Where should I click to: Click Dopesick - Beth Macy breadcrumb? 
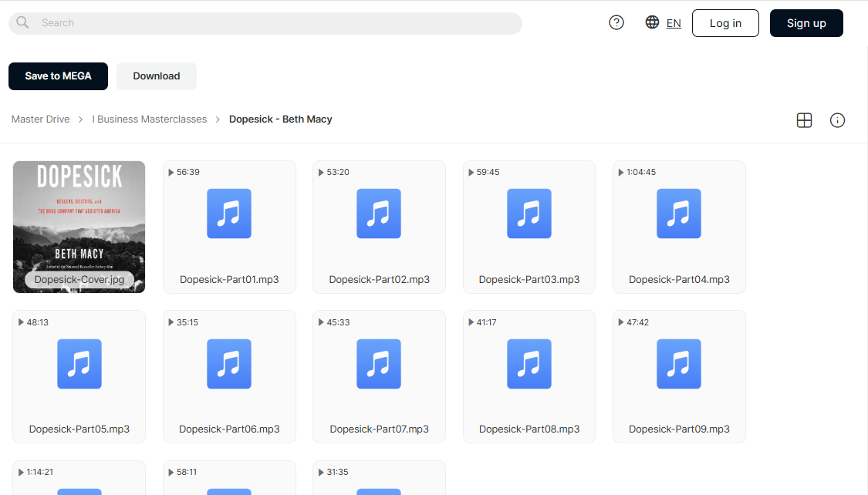[281, 120]
